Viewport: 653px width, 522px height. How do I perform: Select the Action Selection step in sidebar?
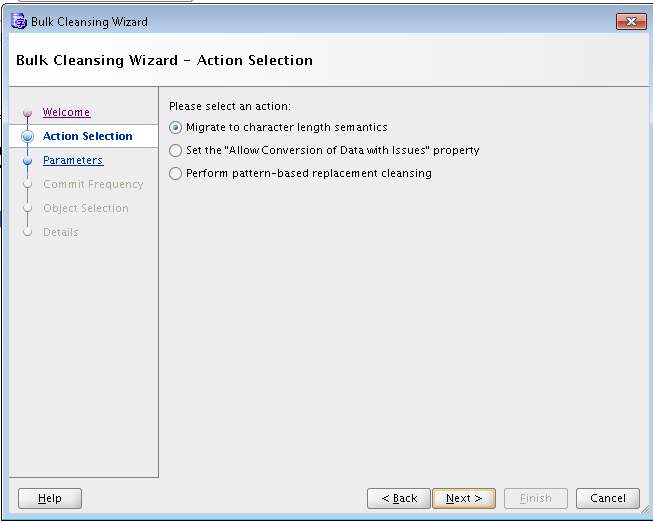(x=88, y=137)
